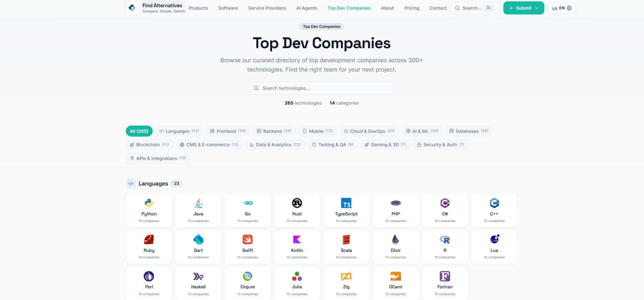Click the Top Dev Companies breadcrumb pill
The width and height of the screenshot is (644, 300).
tap(322, 26)
